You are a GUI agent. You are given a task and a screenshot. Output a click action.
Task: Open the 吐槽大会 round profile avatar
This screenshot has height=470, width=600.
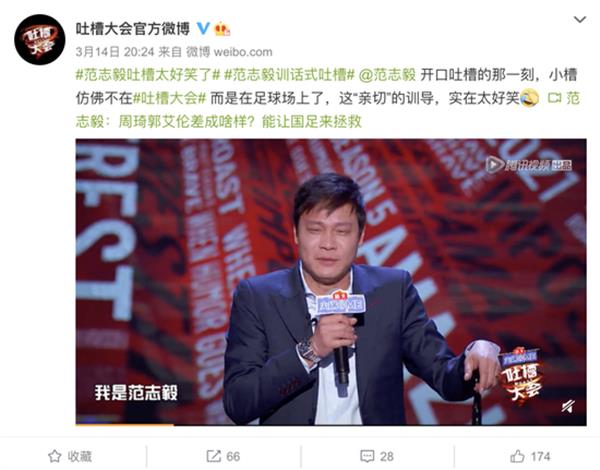pos(39,39)
